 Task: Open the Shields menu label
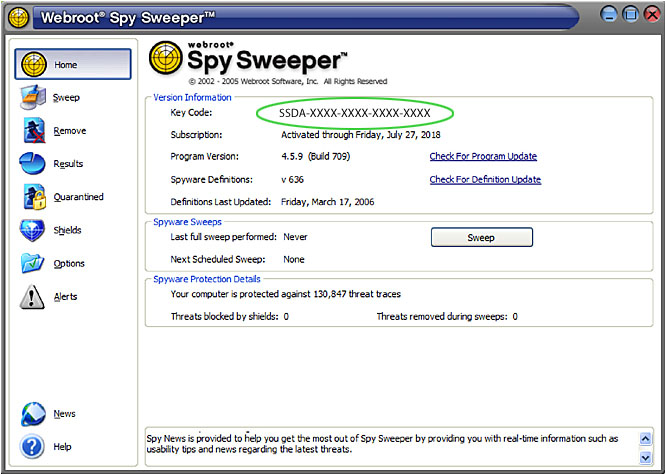click(67, 230)
